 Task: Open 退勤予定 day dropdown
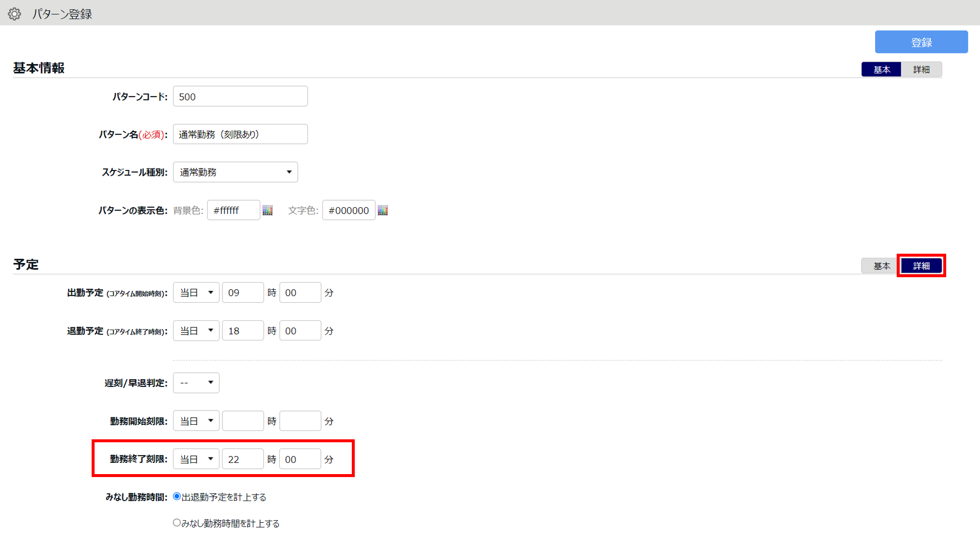pos(196,331)
